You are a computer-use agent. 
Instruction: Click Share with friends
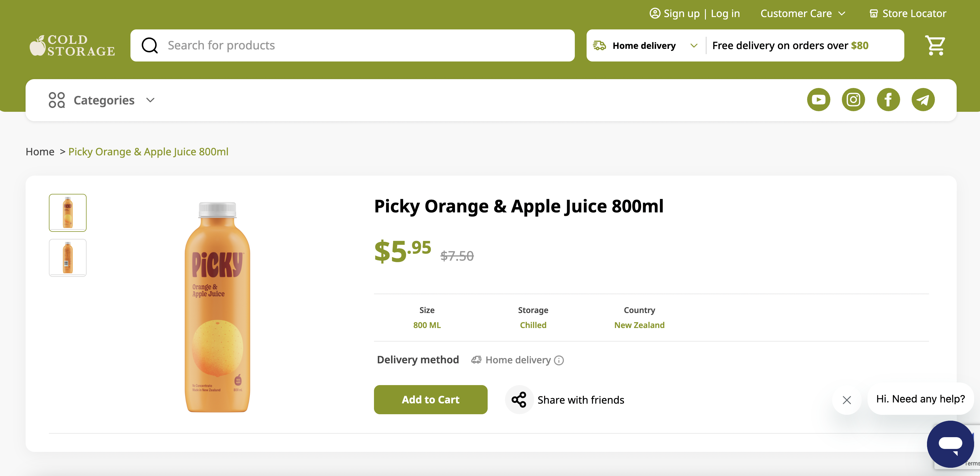[580, 400]
